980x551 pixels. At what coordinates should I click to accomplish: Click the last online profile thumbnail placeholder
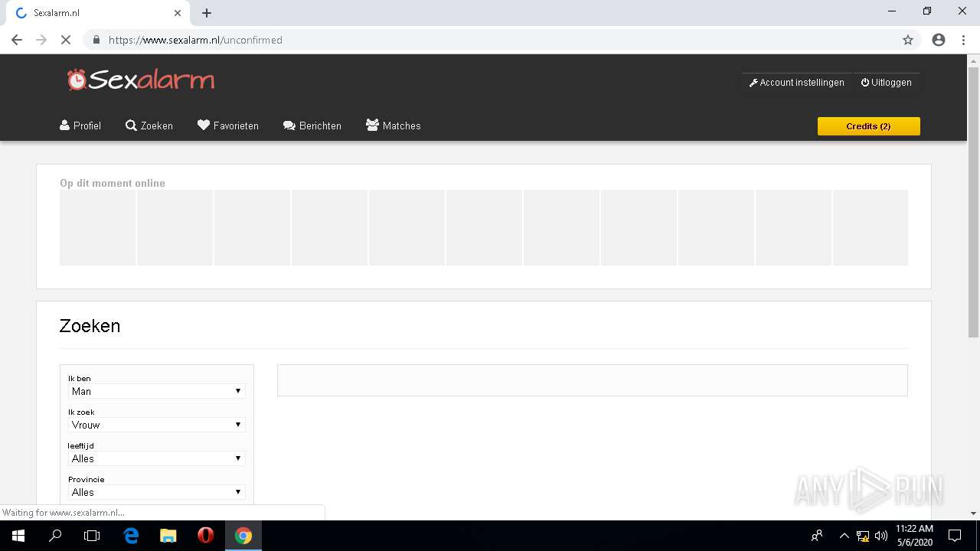click(871, 228)
